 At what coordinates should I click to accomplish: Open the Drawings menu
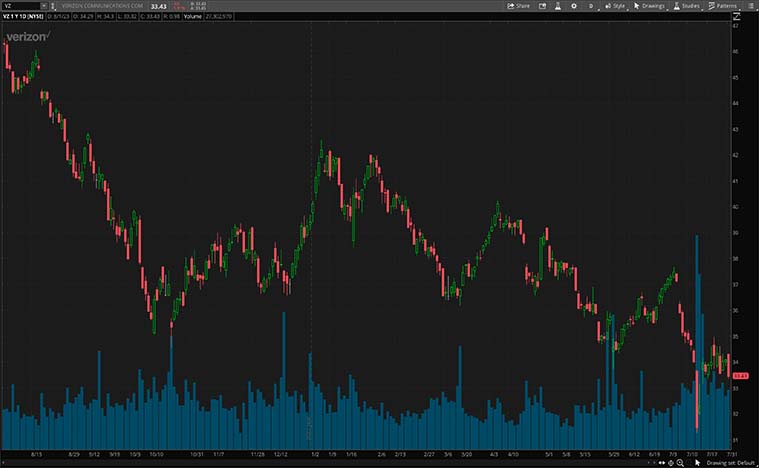650,6
